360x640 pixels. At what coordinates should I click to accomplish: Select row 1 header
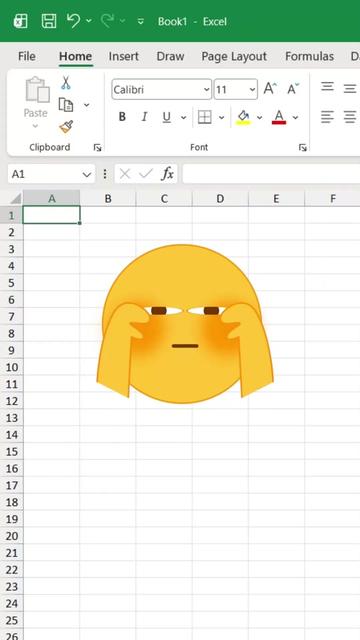pos(11,215)
